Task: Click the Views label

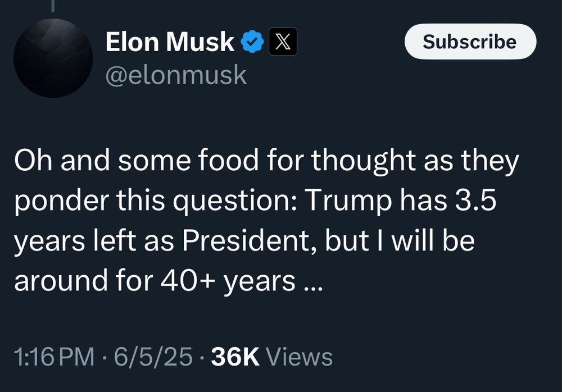Action: click(298, 357)
